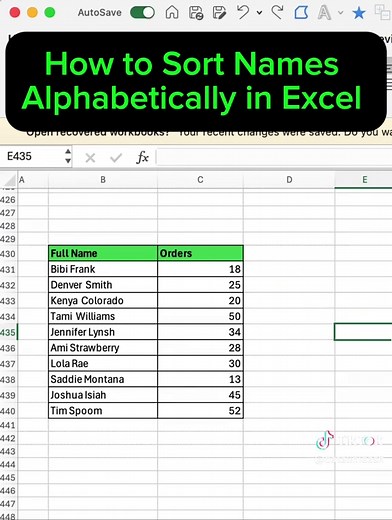Toggle the AutoSave switch
Viewport: 392px width, 520px height.
coord(142,13)
